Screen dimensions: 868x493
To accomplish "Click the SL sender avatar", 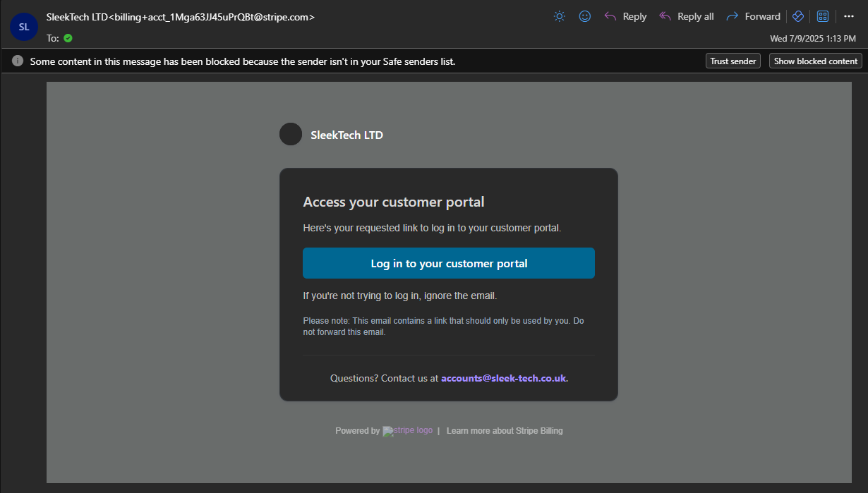I will coord(24,27).
